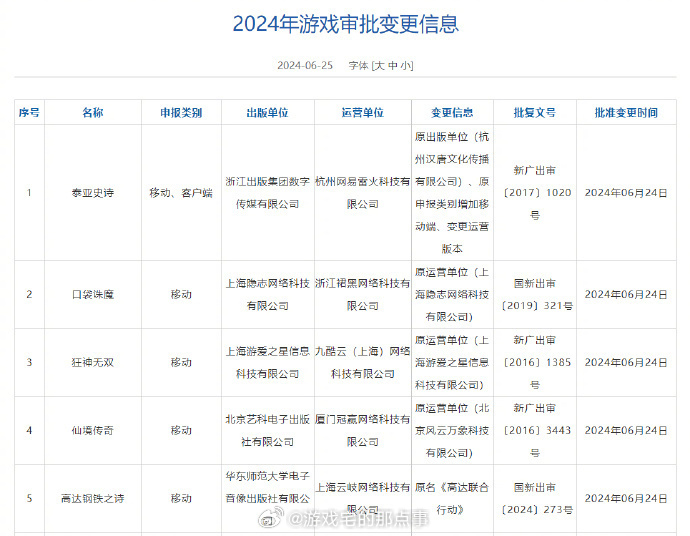This screenshot has width=690, height=536.
Task: Select the 大 (large) font size link
Action: [x=379, y=66]
